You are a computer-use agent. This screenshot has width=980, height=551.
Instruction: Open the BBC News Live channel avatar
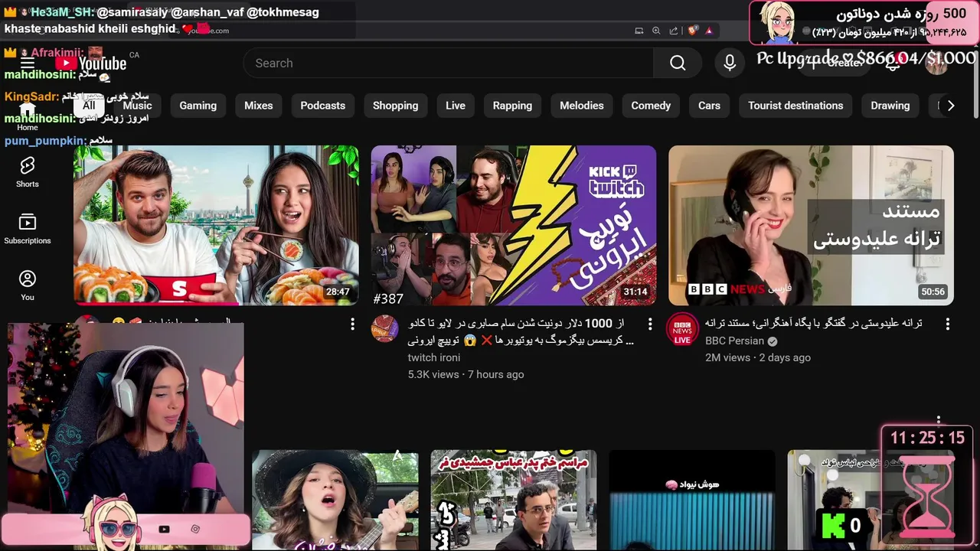coord(682,331)
